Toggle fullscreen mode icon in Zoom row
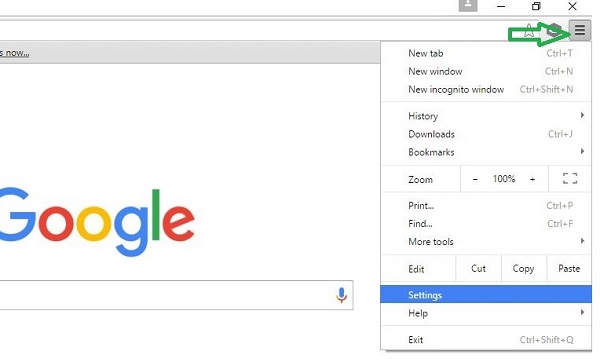 pyautogui.click(x=570, y=178)
